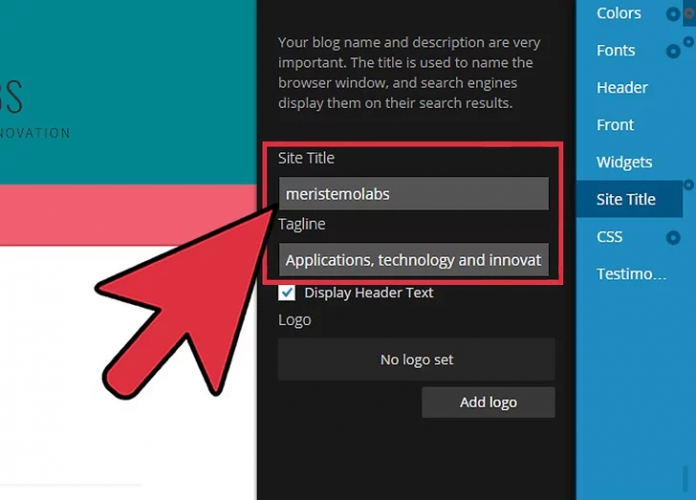The width and height of the screenshot is (696, 500).
Task: Click into the Tagline input field
Action: 414,261
